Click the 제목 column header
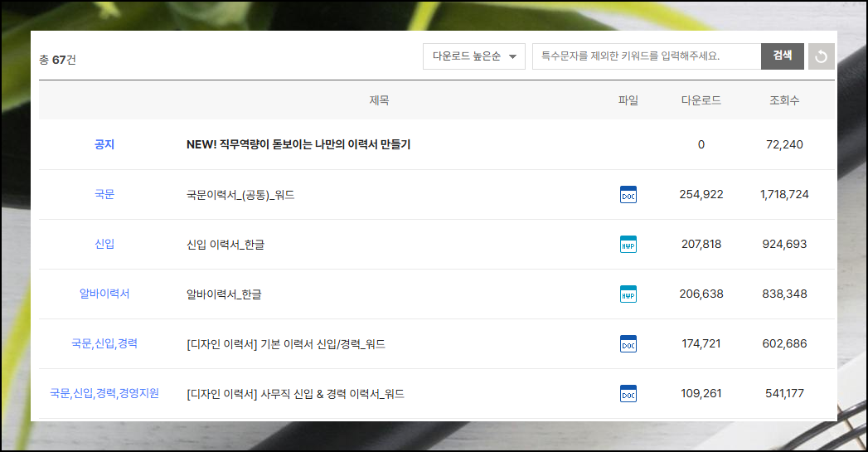 (379, 100)
